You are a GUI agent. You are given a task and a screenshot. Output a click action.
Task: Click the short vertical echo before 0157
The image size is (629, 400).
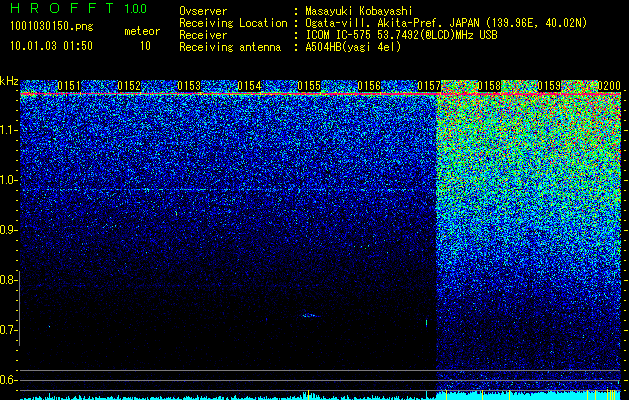[x=426, y=323]
